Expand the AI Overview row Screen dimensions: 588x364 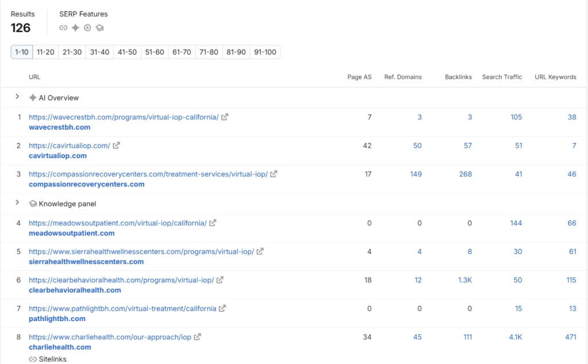pyautogui.click(x=17, y=96)
